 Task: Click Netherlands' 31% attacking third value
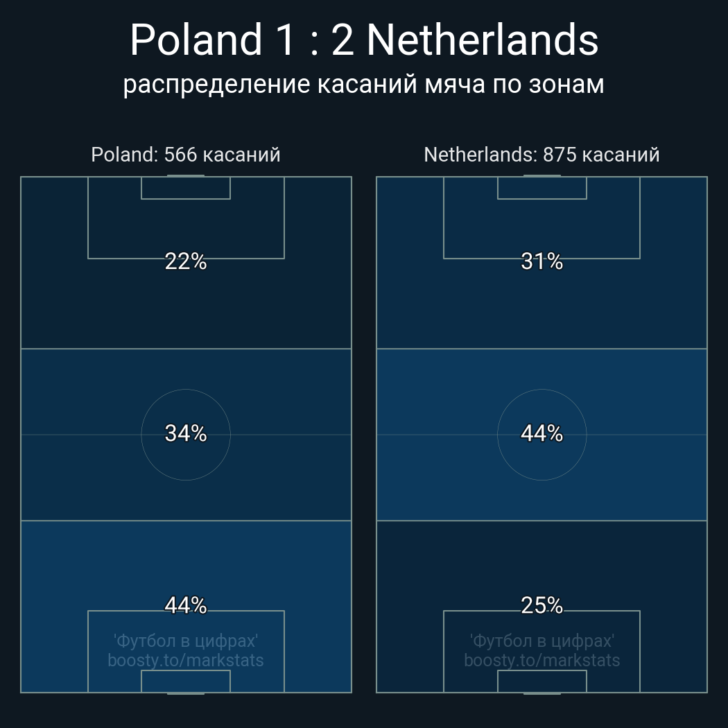541,261
